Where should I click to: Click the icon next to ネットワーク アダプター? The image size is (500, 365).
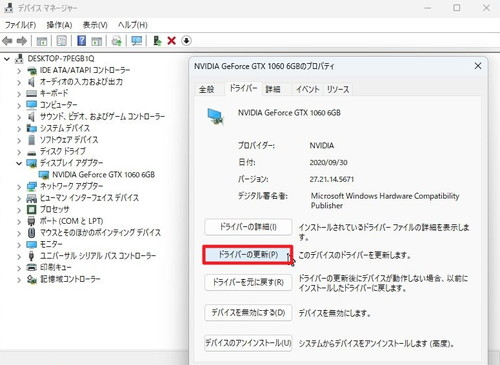[x=32, y=186]
